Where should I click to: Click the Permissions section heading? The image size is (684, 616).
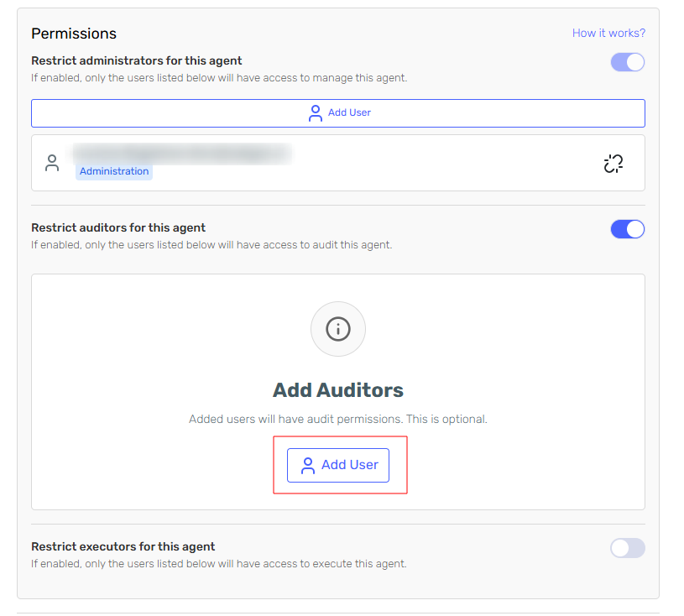(x=74, y=34)
